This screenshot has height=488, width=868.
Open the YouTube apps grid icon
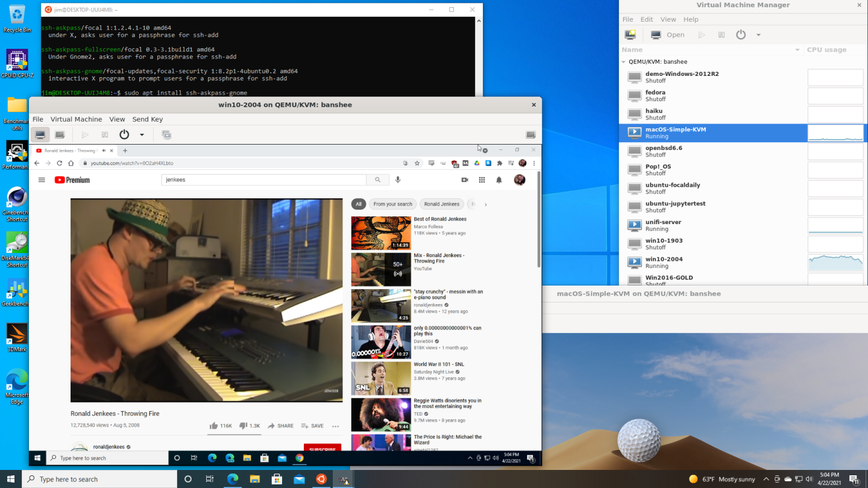[x=482, y=180]
